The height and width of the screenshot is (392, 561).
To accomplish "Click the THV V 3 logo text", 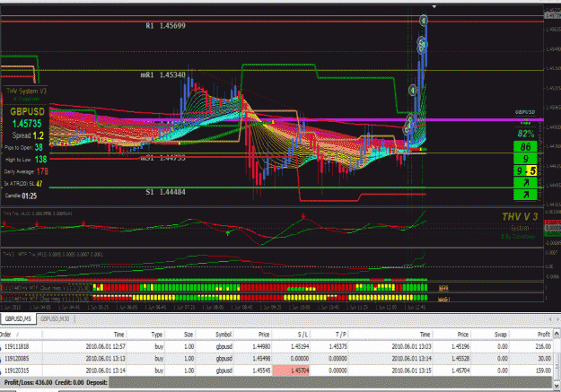I will click(520, 217).
